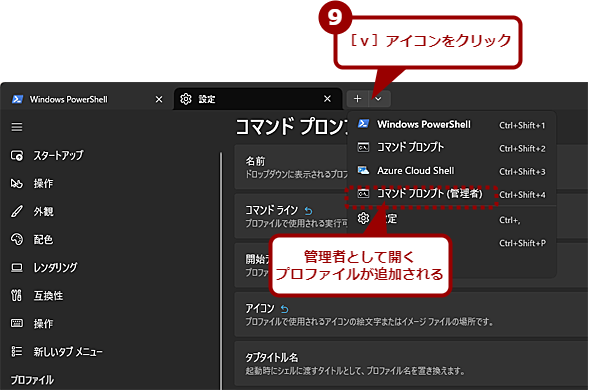The image size is (589, 391).
Task: Click the cmd icon beside the Ctrl+Shift+2 コマンド プロンプト entry
Action: coord(363,147)
